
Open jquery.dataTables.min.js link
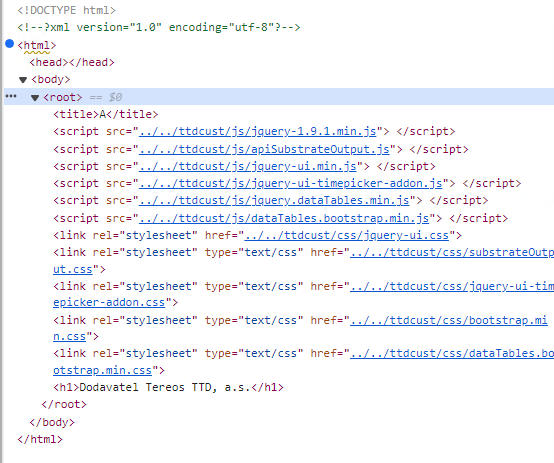pyautogui.click(x=274, y=200)
